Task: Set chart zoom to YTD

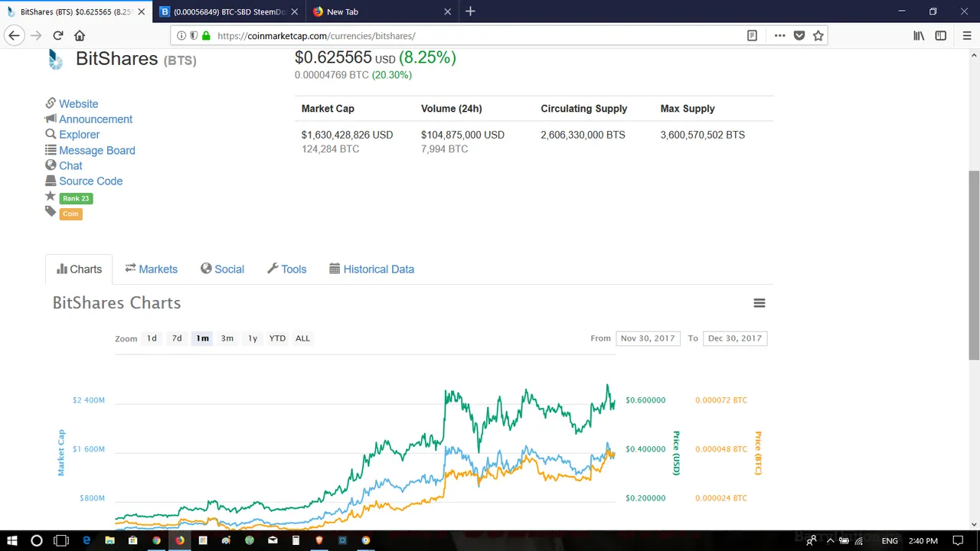Action: [277, 338]
